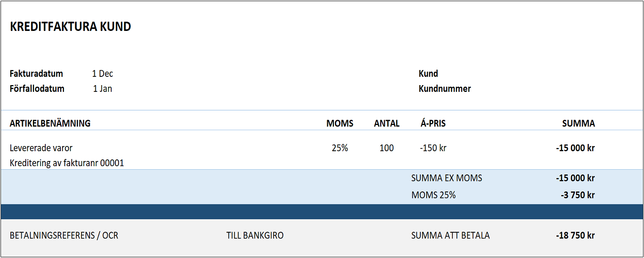
Task: Click the SUMMA EX MOMS amount
Action: pos(575,179)
